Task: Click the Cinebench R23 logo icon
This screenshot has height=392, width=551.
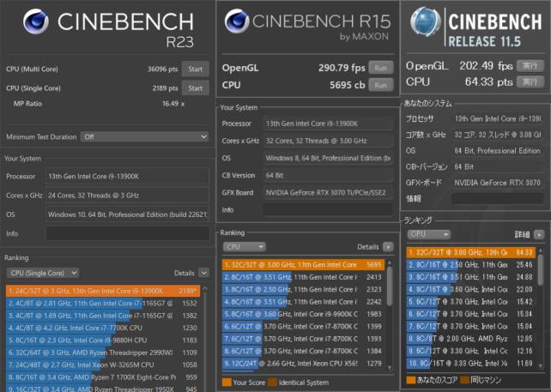Action: [x=35, y=21]
